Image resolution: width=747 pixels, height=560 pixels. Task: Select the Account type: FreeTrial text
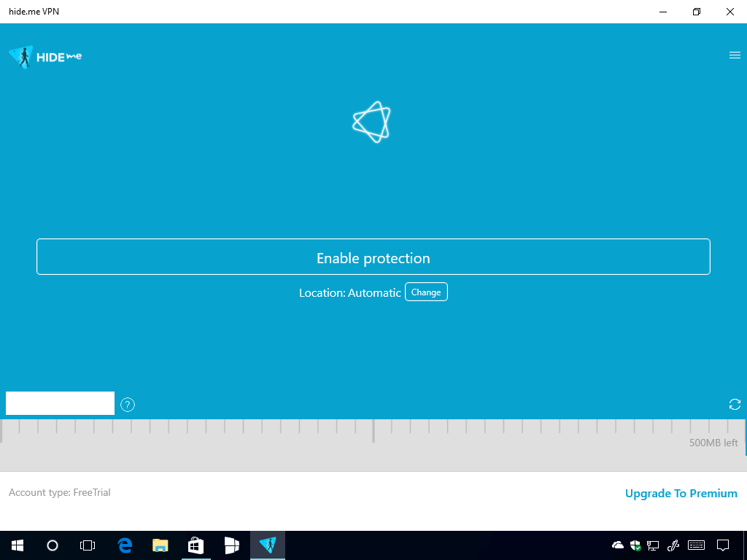60,492
